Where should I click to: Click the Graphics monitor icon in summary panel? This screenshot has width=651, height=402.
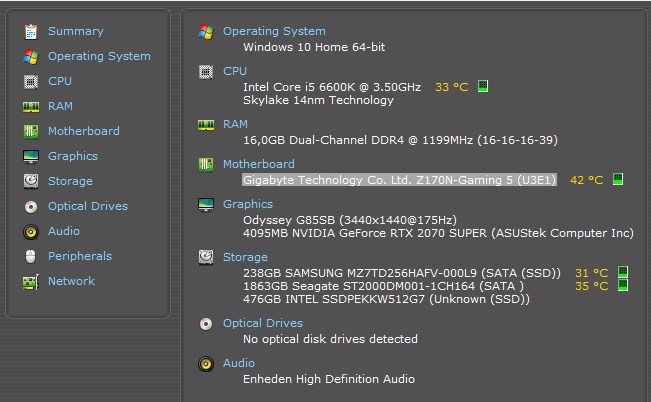pos(206,204)
